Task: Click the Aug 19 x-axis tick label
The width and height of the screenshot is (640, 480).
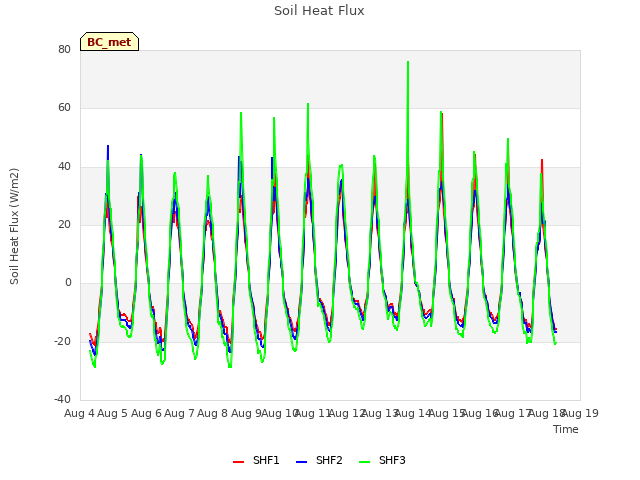Action: pos(580,413)
